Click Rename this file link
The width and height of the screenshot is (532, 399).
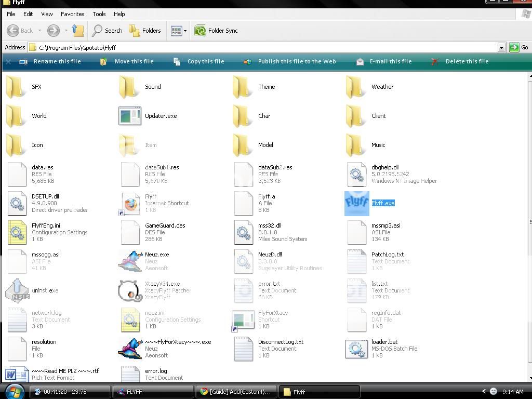click(x=57, y=61)
